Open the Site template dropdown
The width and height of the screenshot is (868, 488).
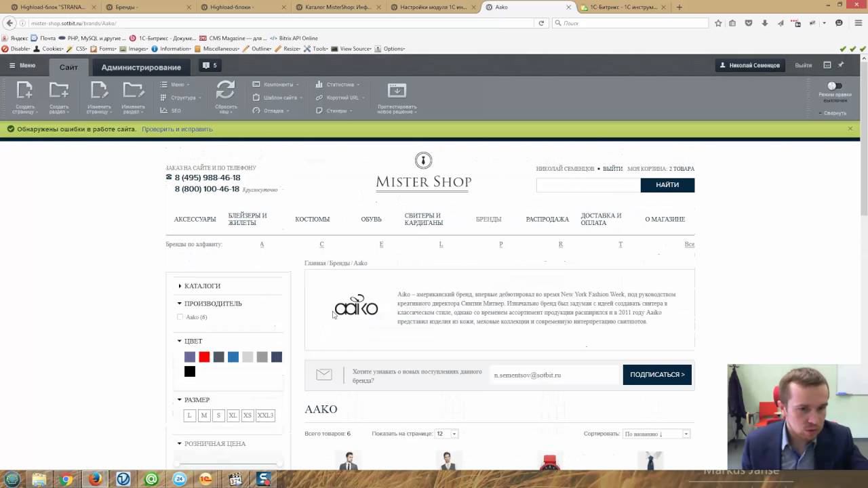(x=277, y=98)
